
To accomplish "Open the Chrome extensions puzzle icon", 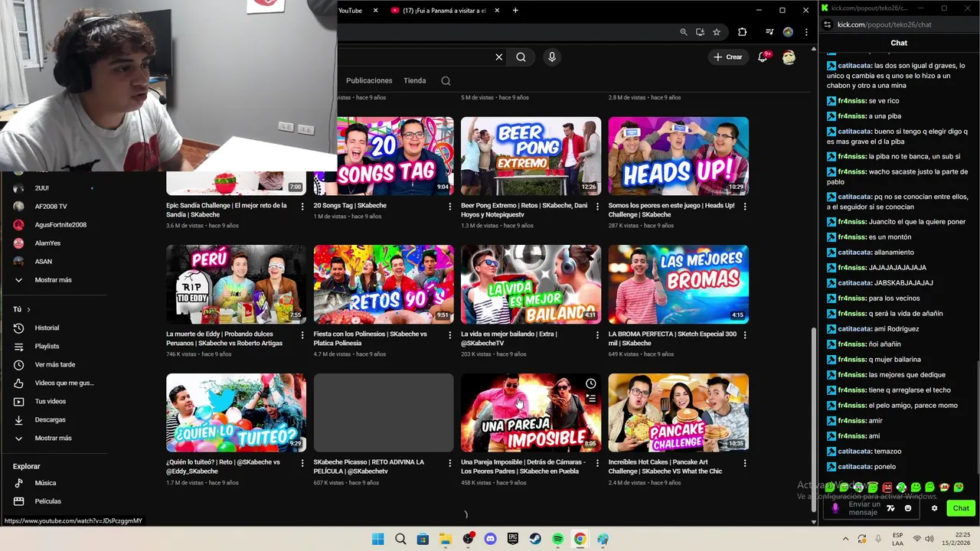I will [x=742, y=32].
